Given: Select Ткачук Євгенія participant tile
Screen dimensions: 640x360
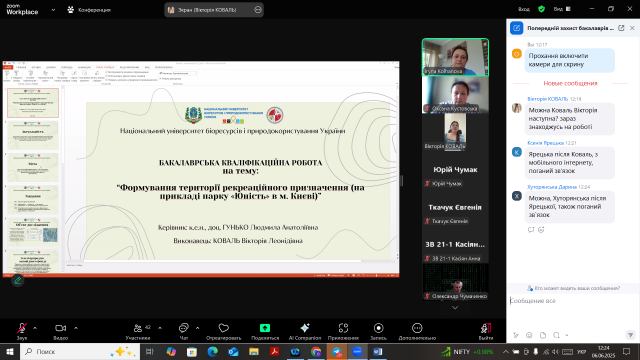Looking at the screenshot, I should coord(455,207).
